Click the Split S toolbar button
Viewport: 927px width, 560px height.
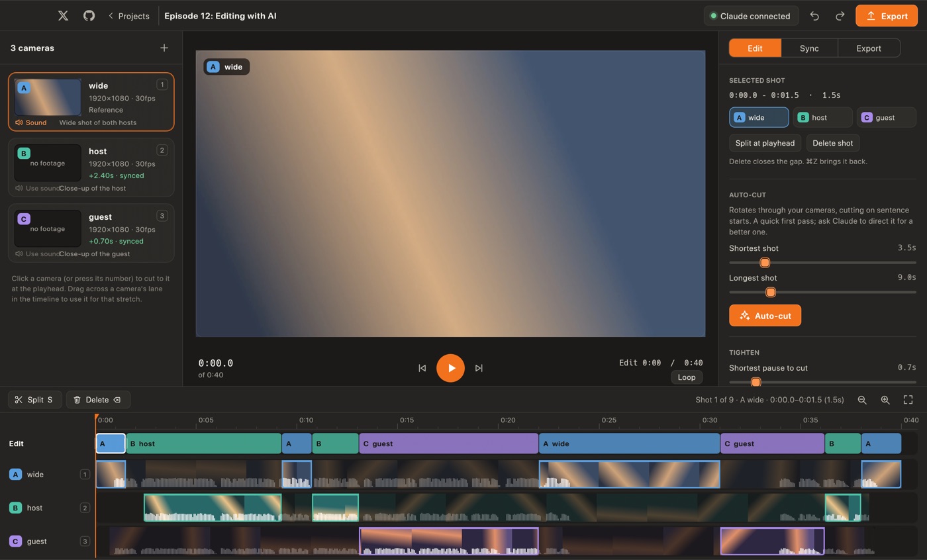click(x=34, y=400)
